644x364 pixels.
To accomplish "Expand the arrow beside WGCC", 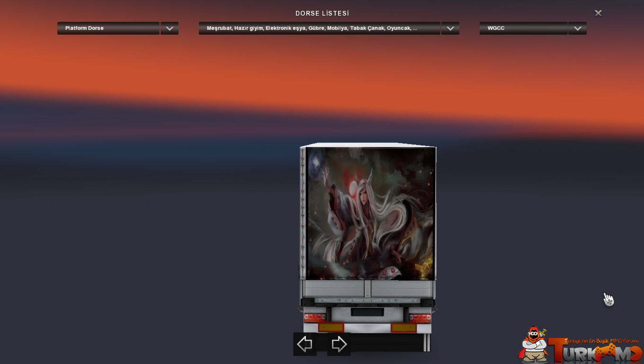I will point(578,28).
